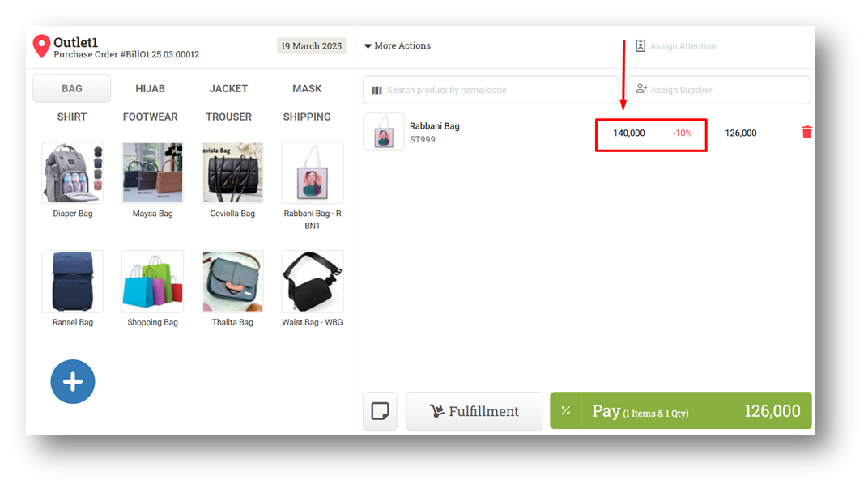Image resolution: width=868 pixels, height=488 pixels.
Task: Select the Diaper Bag product thumbnail
Action: pos(73,172)
